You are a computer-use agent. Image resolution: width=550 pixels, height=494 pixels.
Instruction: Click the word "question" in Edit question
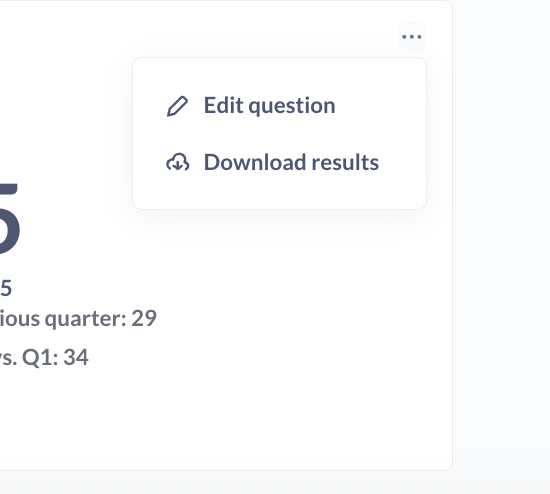(x=292, y=106)
